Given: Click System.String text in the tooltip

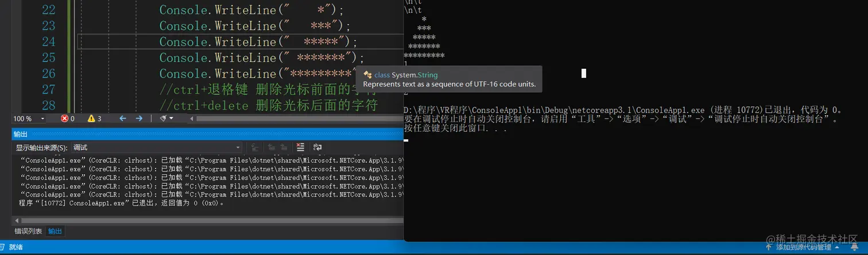Looking at the screenshot, I should 413,75.
